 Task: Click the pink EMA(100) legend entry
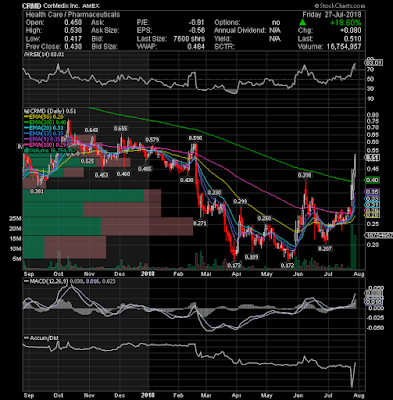point(46,145)
